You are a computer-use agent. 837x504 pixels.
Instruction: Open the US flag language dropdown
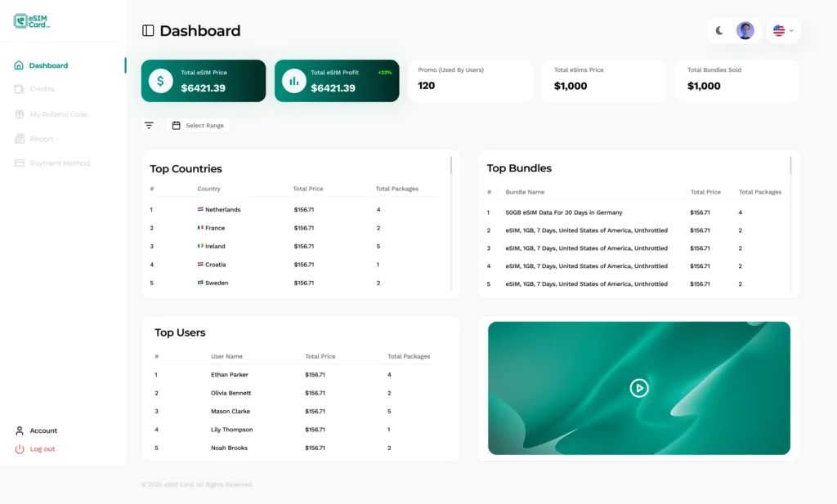783,31
